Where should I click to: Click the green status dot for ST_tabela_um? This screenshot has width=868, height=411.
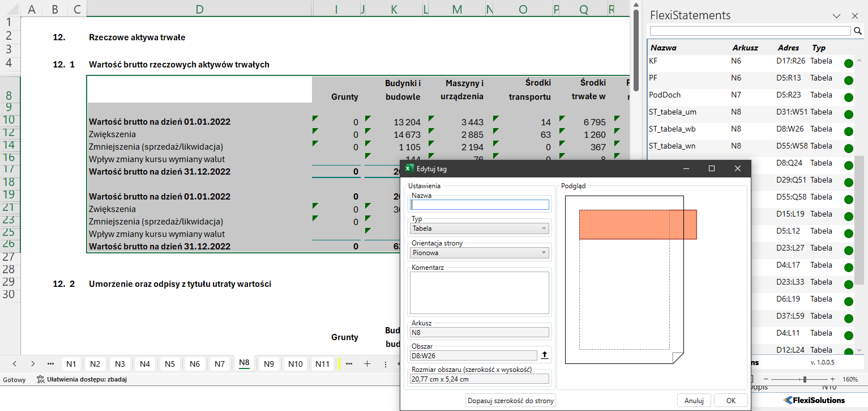[848, 115]
